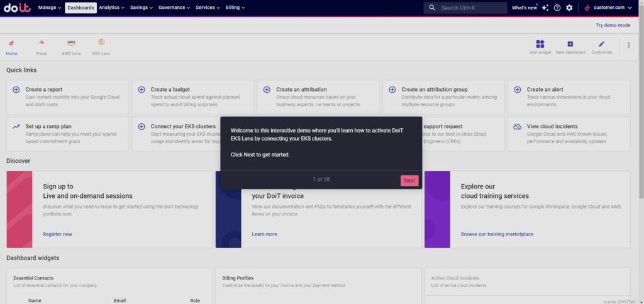Click the sparkle AI assistant icon
This screenshot has width=644, height=304.
545,8
